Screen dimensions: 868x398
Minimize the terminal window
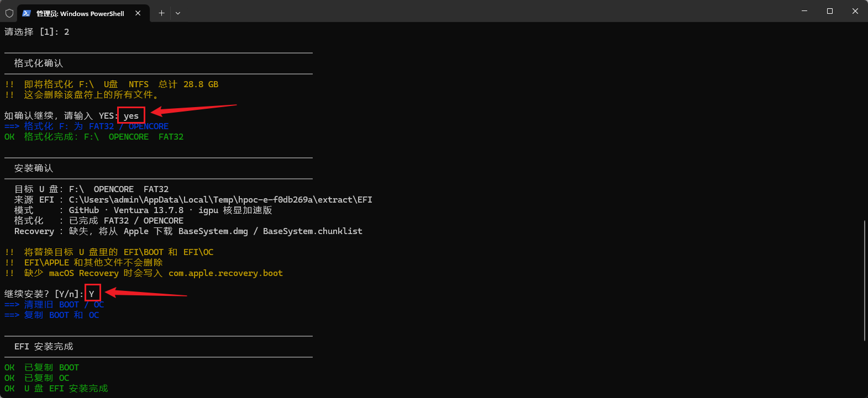click(x=804, y=11)
